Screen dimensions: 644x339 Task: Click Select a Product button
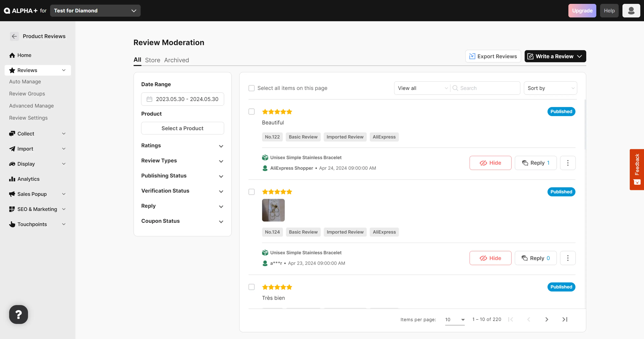click(182, 128)
